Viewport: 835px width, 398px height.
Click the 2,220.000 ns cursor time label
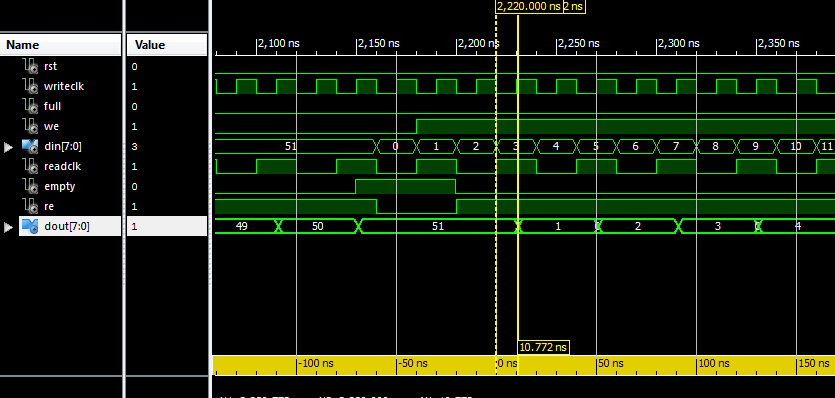[528, 7]
